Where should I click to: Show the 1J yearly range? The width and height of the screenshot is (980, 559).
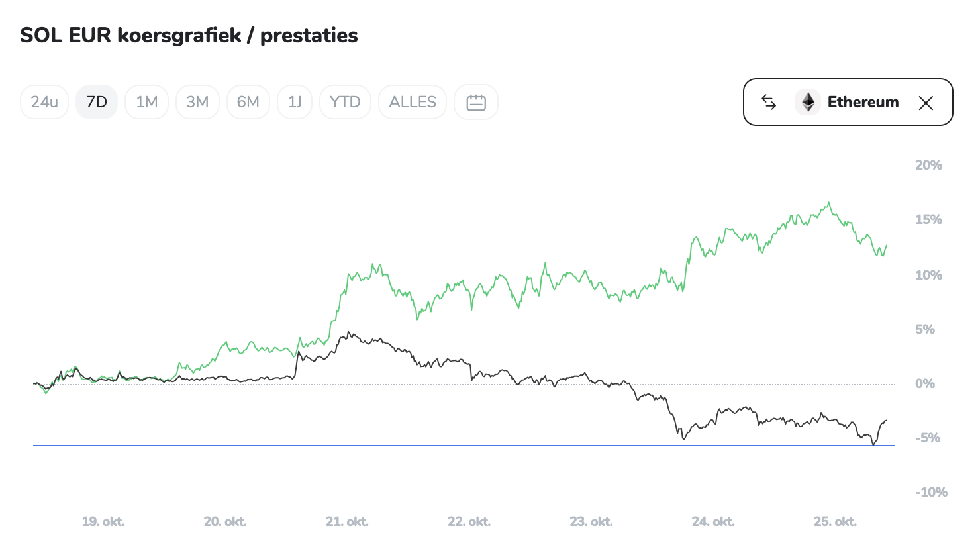pos(295,102)
